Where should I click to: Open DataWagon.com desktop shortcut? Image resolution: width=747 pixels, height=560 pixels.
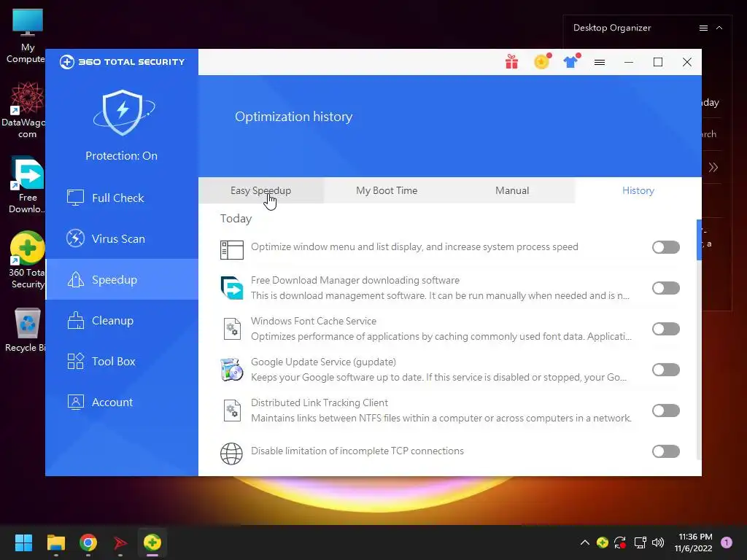click(26, 109)
